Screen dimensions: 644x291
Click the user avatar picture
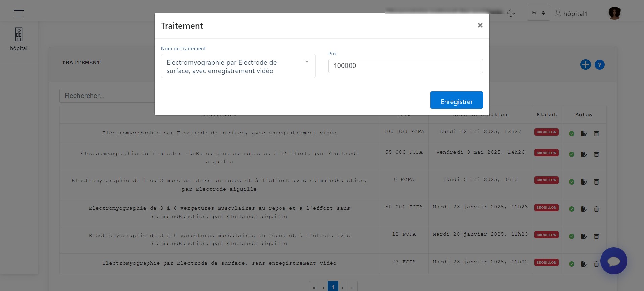coord(615,13)
